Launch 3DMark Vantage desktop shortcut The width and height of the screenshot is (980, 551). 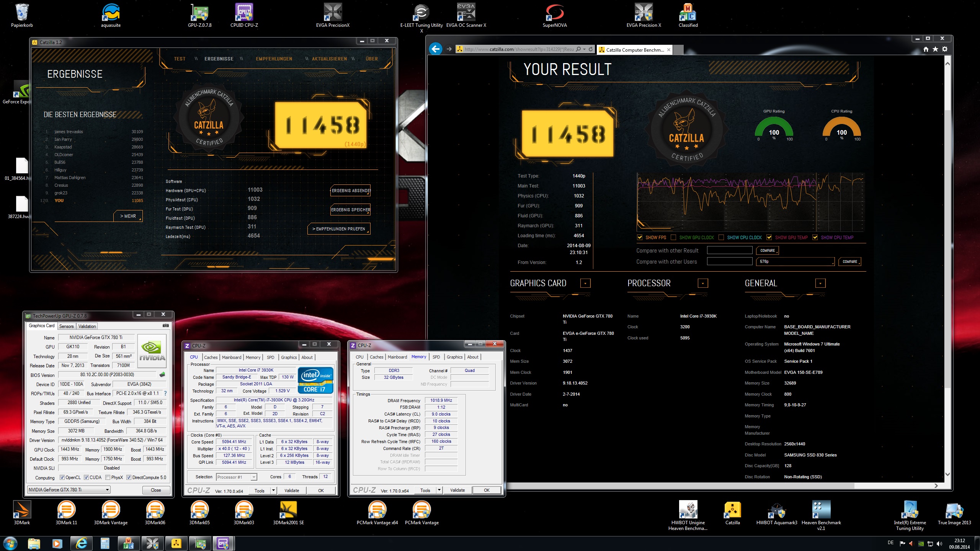pyautogui.click(x=111, y=513)
